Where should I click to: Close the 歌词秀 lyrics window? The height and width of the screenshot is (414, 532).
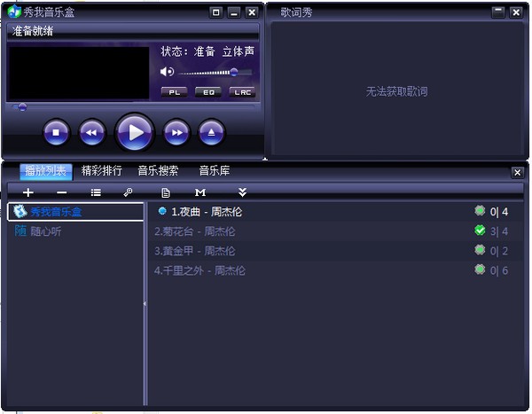coord(516,12)
